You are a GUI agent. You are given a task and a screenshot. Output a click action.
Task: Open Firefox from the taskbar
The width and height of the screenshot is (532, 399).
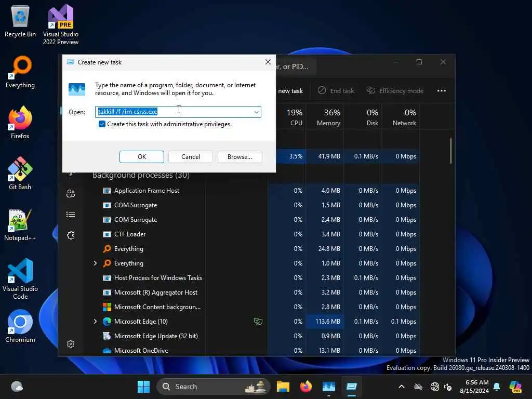[x=305, y=387]
